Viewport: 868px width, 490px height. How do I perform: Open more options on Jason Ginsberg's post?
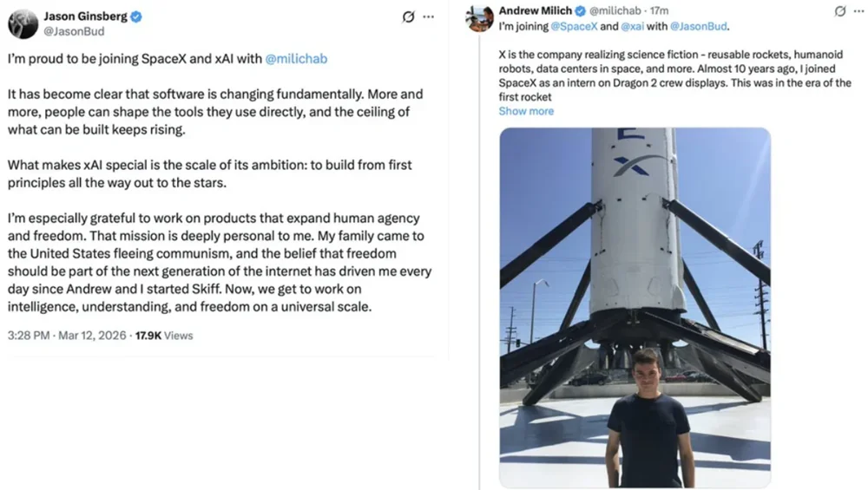428,16
